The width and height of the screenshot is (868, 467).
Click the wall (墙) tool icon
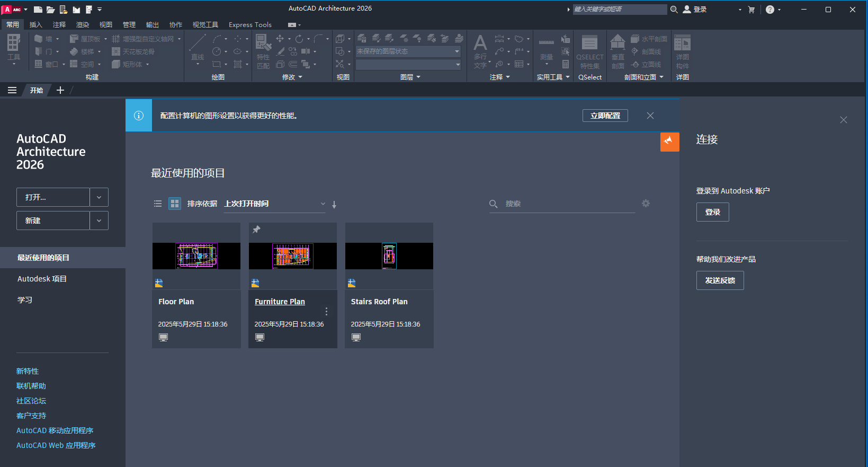[39, 39]
